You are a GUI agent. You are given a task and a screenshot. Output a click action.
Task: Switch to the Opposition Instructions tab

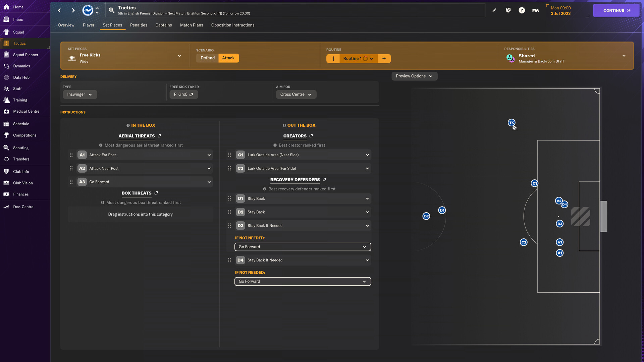(x=233, y=25)
